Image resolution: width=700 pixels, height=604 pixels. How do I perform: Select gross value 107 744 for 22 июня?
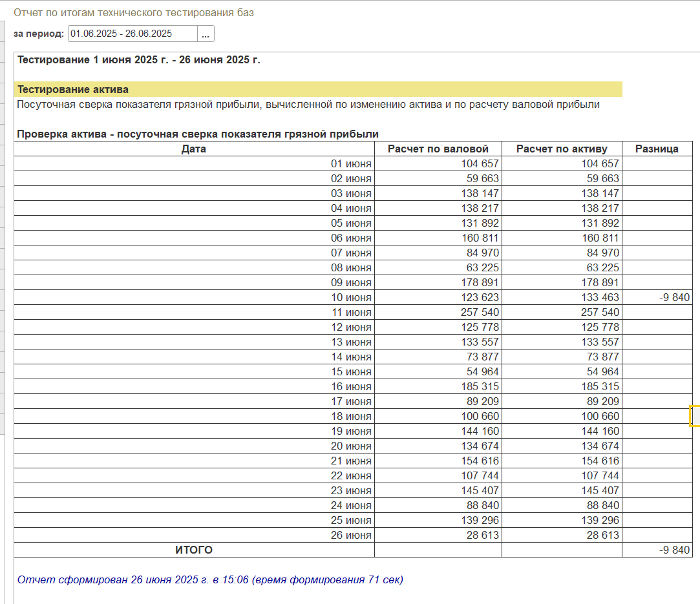coord(438,476)
